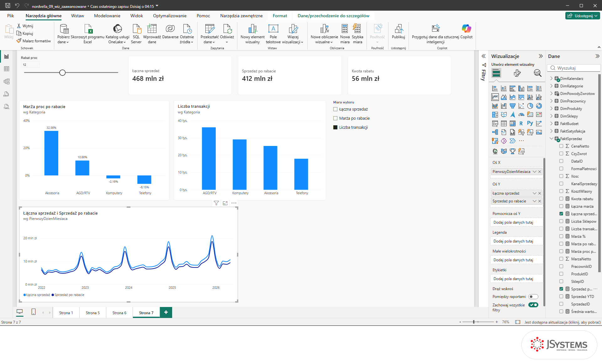Toggle Zachowaj wszystkie filtry switch
Image resolution: width=602 pixels, height=364 pixels.
tap(533, 305)
